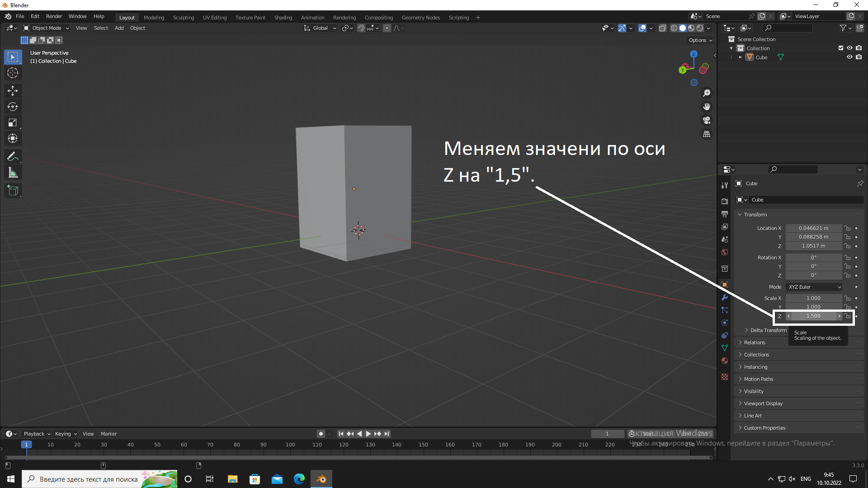Switch orthographic/perspective grid icon
This screenshot has width=868, height=488.
[707, 134]
